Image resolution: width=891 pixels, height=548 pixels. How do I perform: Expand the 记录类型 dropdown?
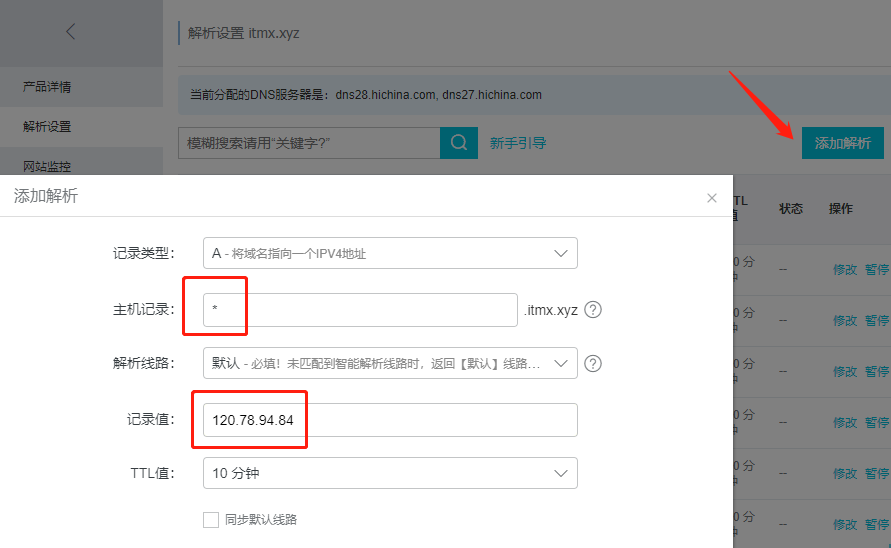(390, 253)
